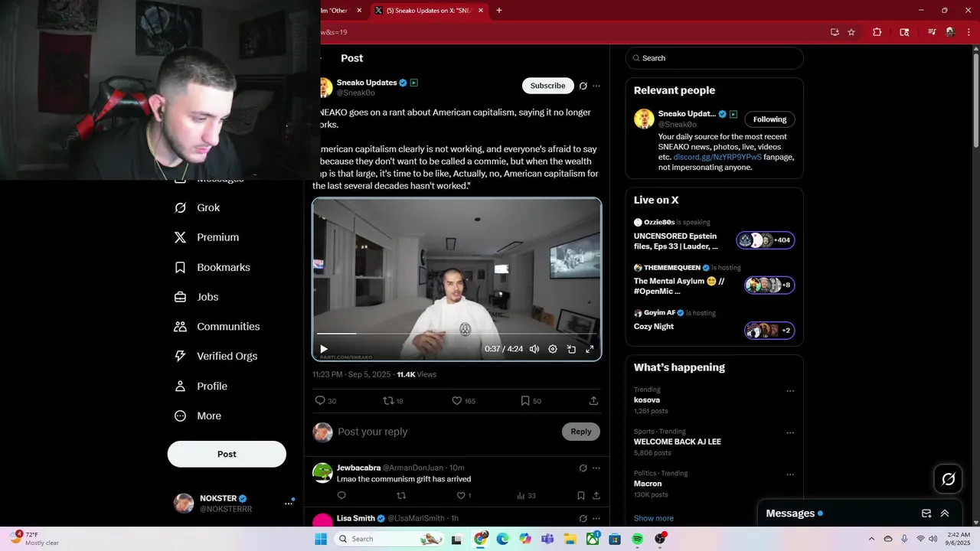Image resolution: width=980 pixels, height=551 pixels.
Task: Subscribe to Sneako Updates
Action: tap(547, 86)
